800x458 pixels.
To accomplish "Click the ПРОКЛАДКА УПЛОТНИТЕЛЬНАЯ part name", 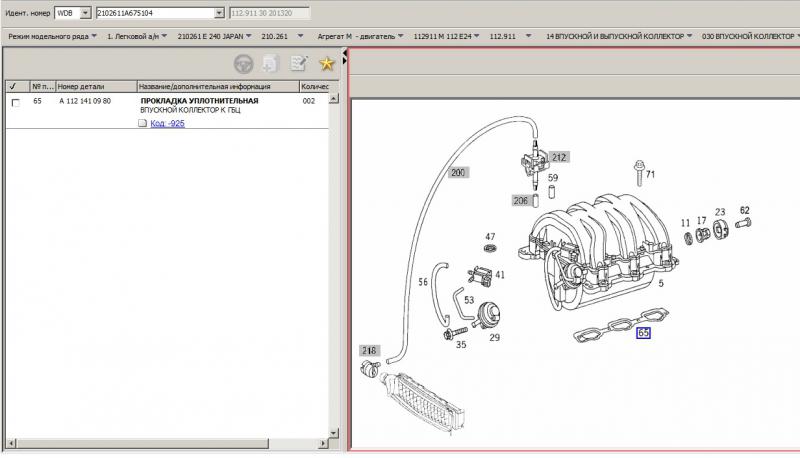I will coord(199,101).
